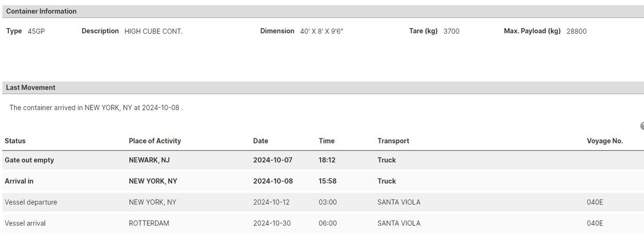Select the Vessel arrival status row
This screenshot has height=243, width=644.
25,223
